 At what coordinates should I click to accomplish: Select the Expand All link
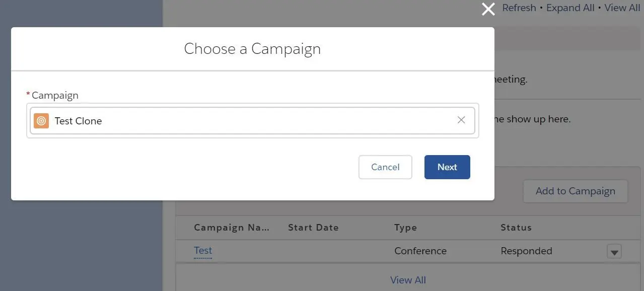(x=570, y=8)
